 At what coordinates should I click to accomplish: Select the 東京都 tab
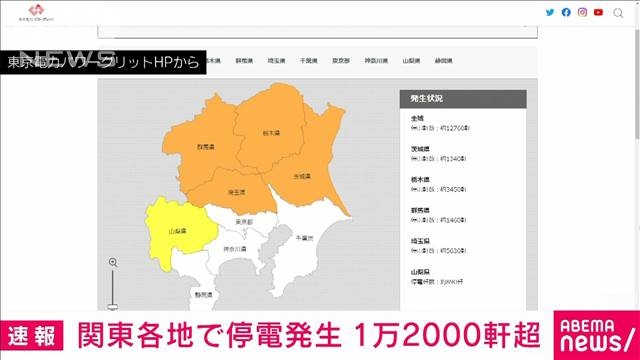pyautogui.click(x=341, y=61)
